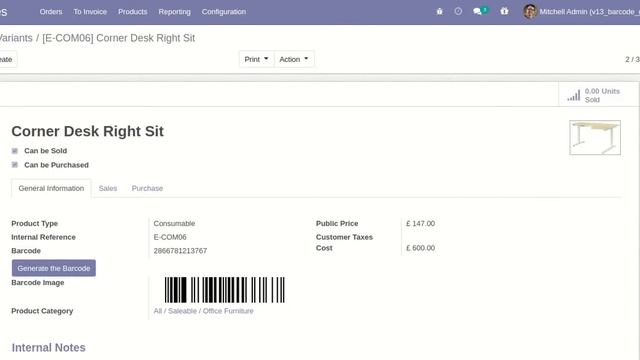Click the Corner Desk Right Sit product title
The height and width of the screenshot is (360, 640).
pyautogui.click(x=87, y=131)
